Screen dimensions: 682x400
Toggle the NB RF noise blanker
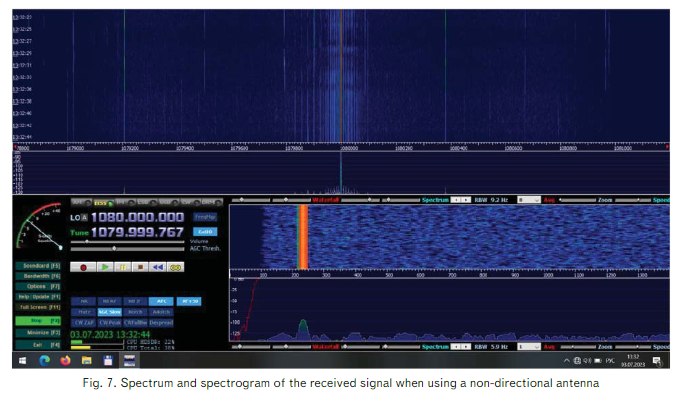pyautogui.click(x=109, y=301)
